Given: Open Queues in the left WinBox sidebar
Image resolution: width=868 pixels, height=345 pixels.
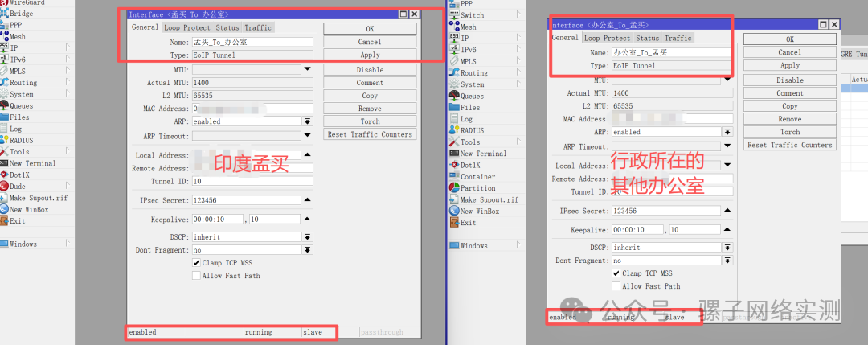Looking at the screenshot, I should click(21, 106).
